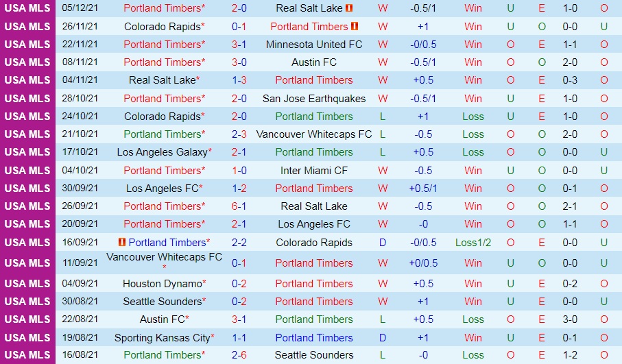Click red card icon beside Real Salt Lake, 05/12/21
Screen dimensions: 622x364
pyautogui.click(x=349, y=9)
